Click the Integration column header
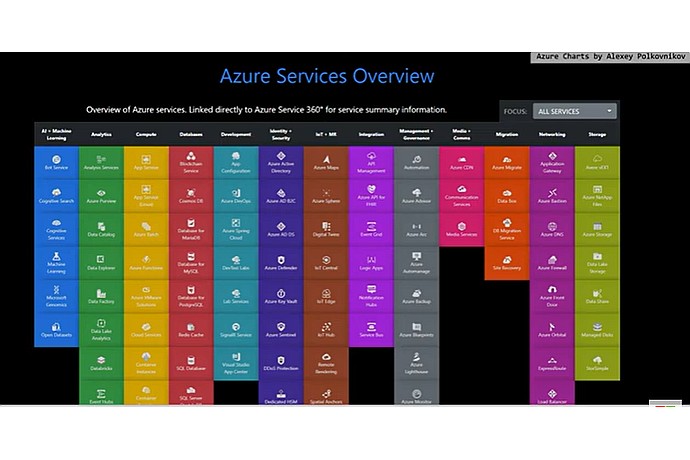The width and height of the screenshot is (690, 460). coord(371,134)
